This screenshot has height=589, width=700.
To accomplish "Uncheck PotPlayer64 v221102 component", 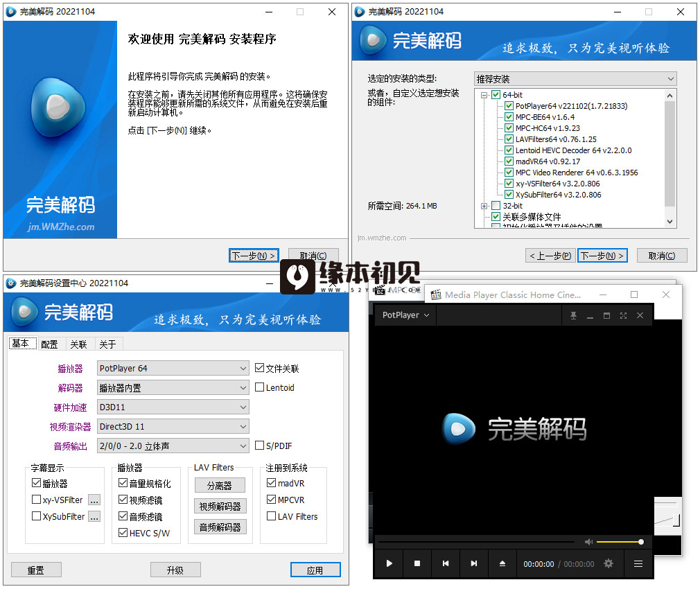I will click(x=509, y=106).
